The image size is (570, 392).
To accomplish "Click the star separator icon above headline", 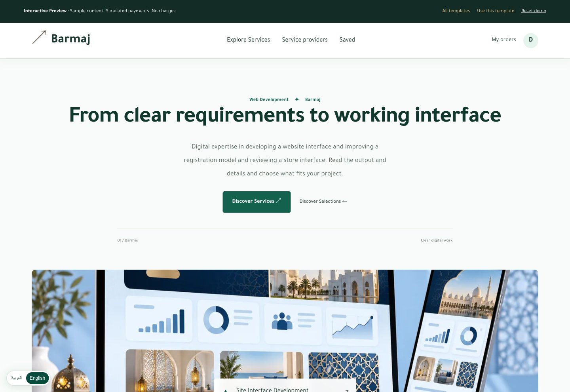I will pos(297,99).
